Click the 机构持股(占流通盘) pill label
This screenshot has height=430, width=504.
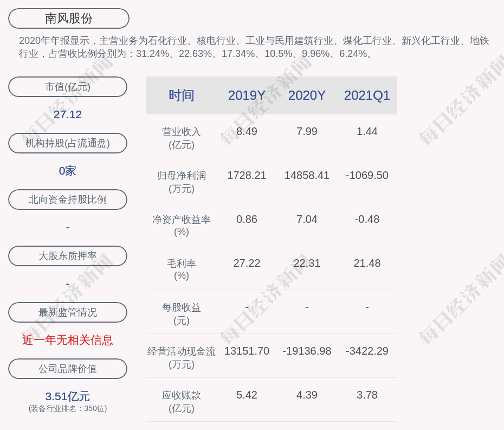pos(68,143)
